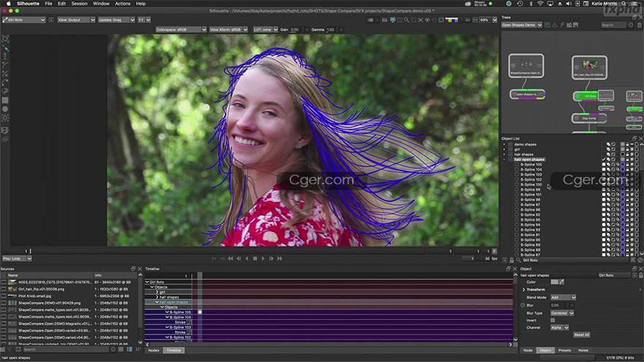Click the list view icon in Sources panel
Viewport: 644px width, 362px height.
(121, 350)
